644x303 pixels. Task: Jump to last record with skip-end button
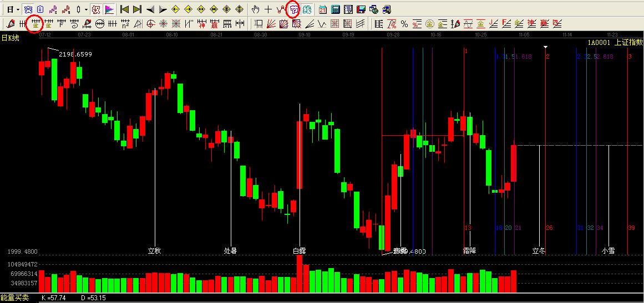tap(138, 9)
